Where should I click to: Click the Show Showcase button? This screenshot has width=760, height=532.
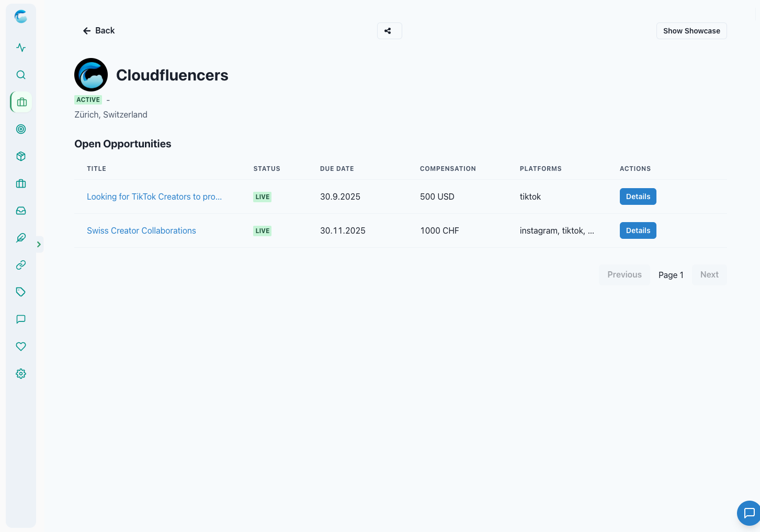691,31
